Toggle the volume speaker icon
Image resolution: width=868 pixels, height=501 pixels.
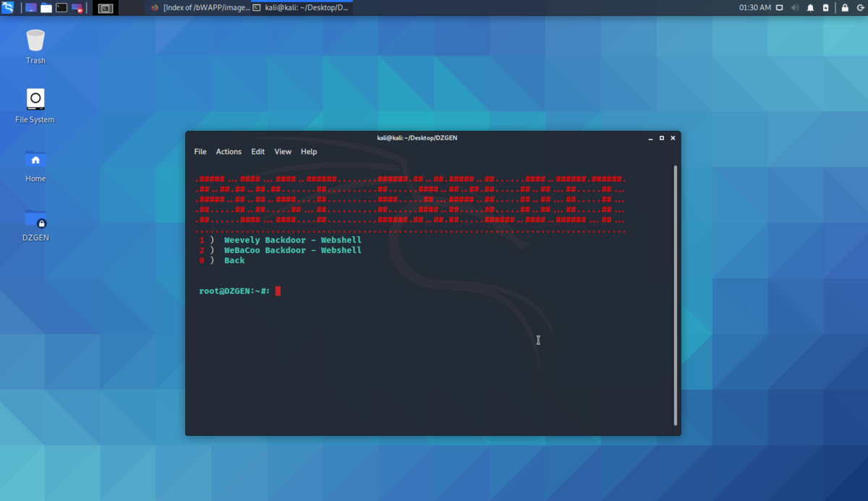tap(795, 8)
